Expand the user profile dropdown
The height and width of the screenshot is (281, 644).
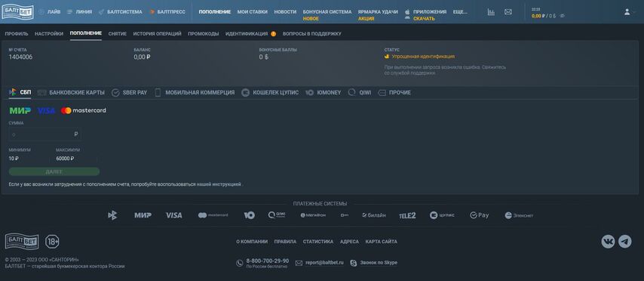(630, 12)
